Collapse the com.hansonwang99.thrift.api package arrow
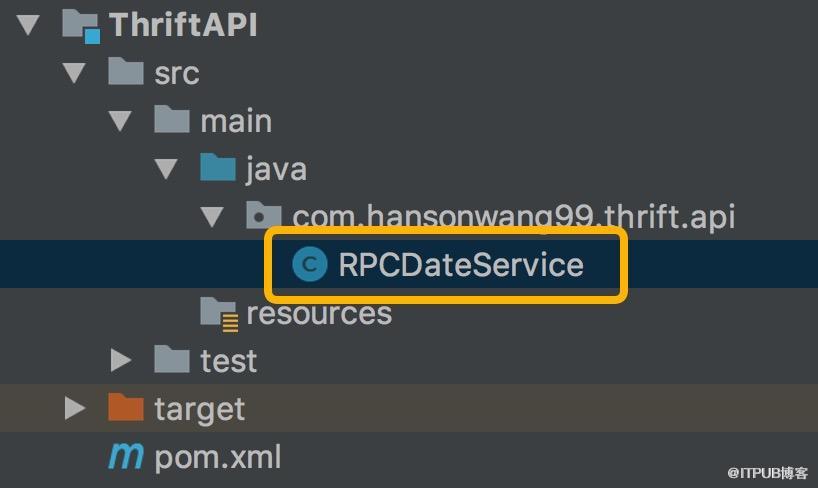 coord(212,217)
